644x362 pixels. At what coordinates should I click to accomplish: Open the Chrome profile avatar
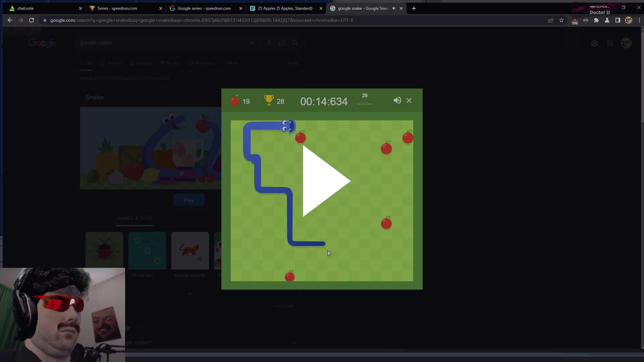coord(629,20)
